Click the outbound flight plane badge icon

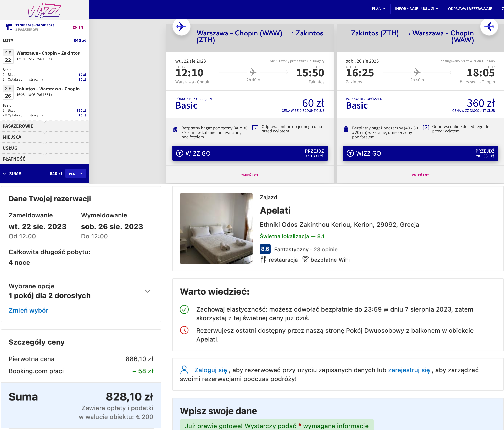click(x=181, y=26)
